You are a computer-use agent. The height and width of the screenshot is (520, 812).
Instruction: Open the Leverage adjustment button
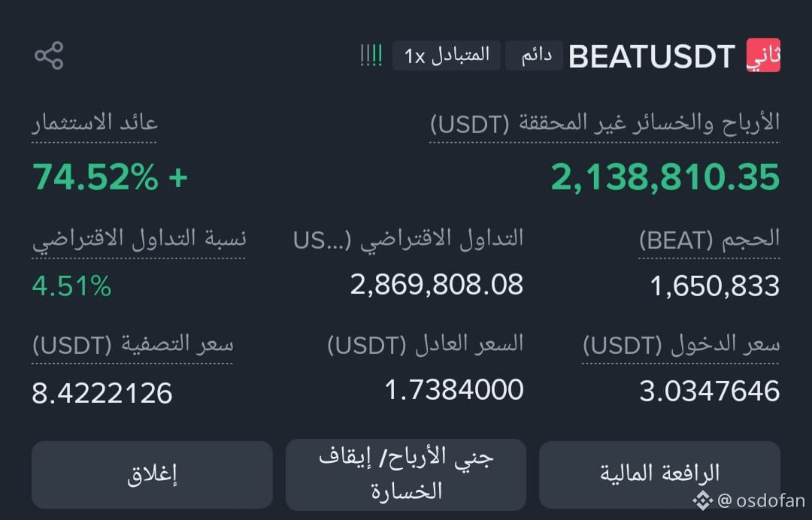tap(660, 474)
